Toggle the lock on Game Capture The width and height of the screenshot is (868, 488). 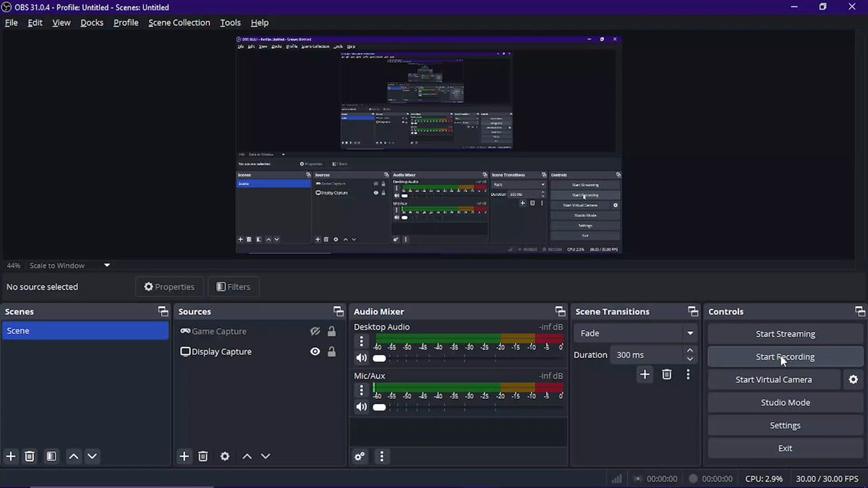click(x=331, y=331)
